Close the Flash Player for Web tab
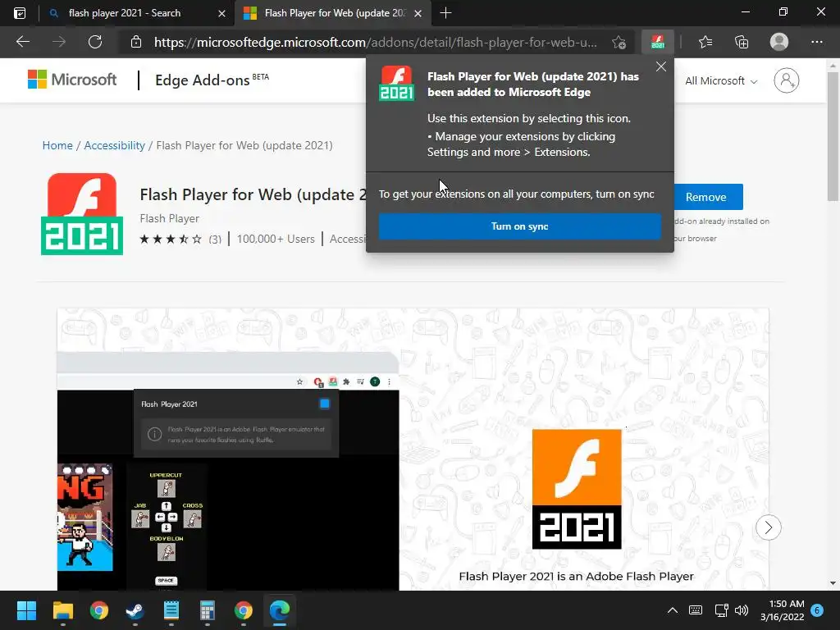 click(x=418, y=13)
